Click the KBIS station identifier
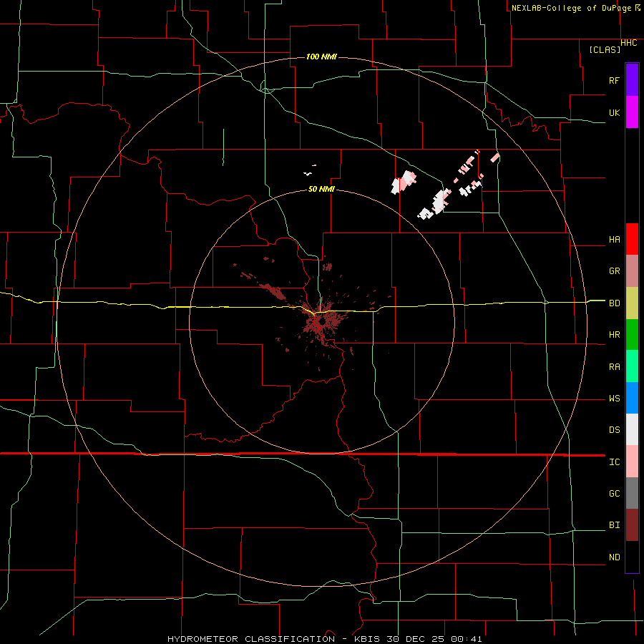 [x=364, y=639]
